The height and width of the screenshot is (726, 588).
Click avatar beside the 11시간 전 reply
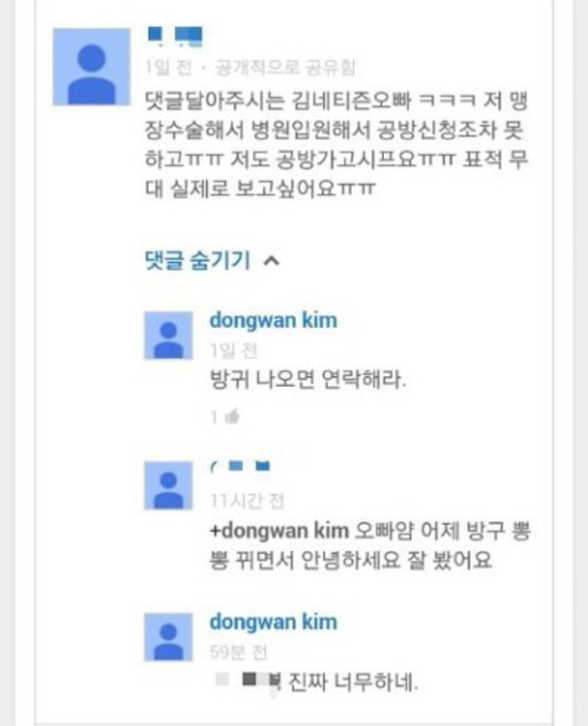coord(168,486)
